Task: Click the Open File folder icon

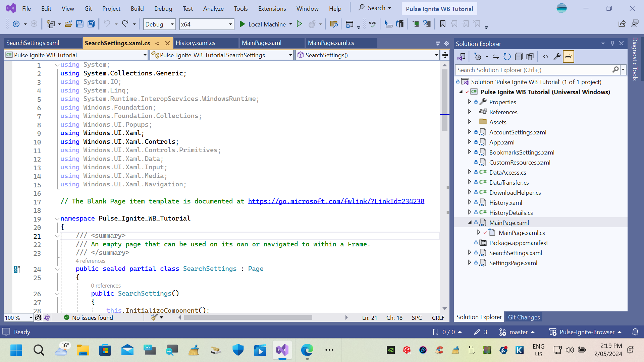Action: pyautogui.click(x=68, y=24)
